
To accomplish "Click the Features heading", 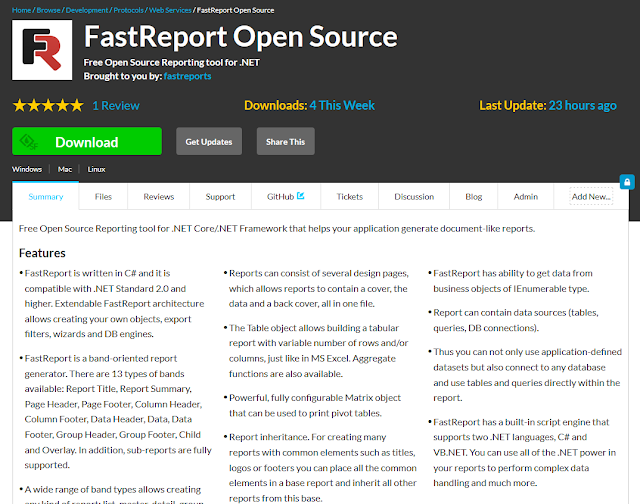I will click(x=42, y=253).
